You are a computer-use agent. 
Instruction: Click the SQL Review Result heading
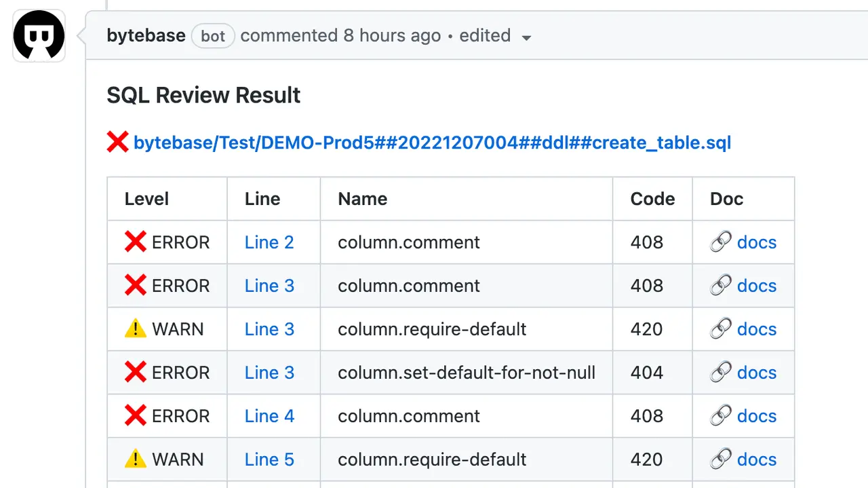[203, 96]
